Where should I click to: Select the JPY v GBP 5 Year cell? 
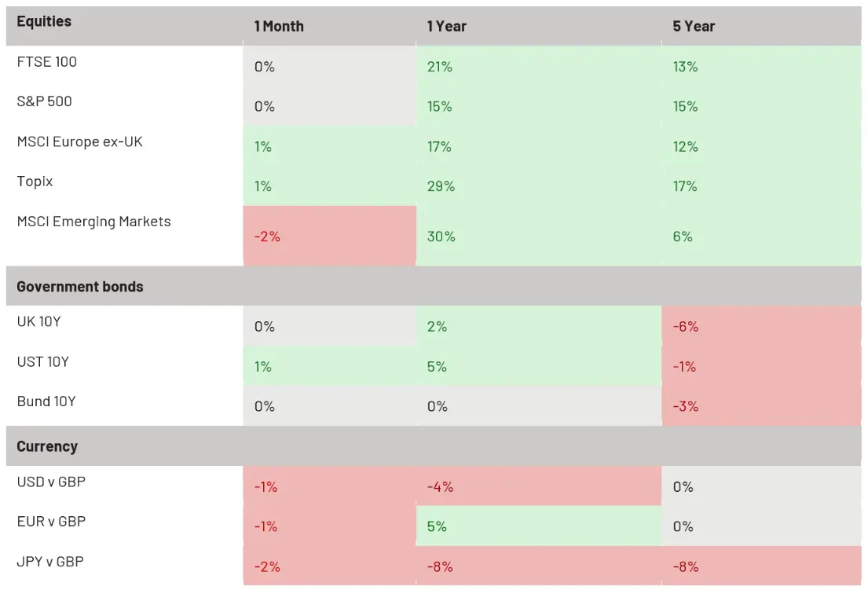(x=686, y=566)
